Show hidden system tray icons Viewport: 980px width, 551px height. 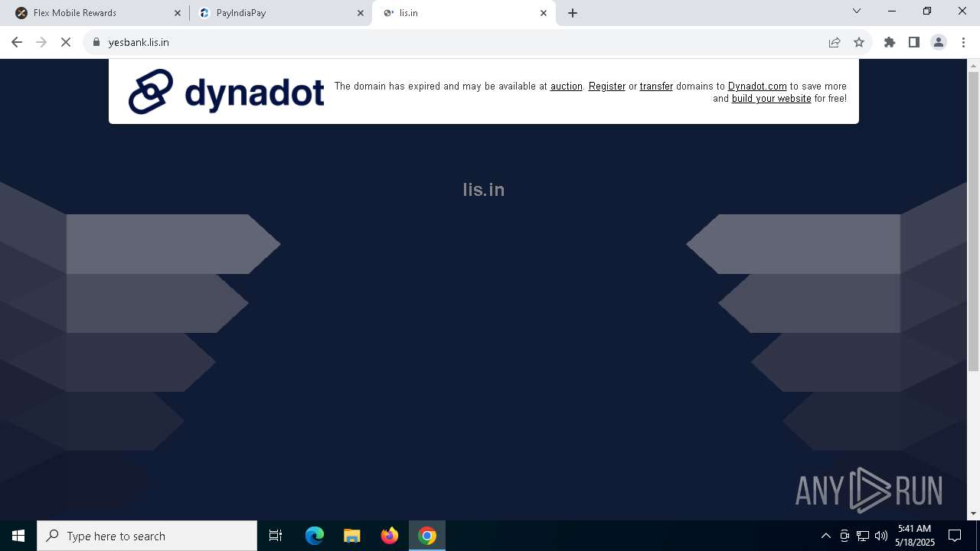click(825, 536)
